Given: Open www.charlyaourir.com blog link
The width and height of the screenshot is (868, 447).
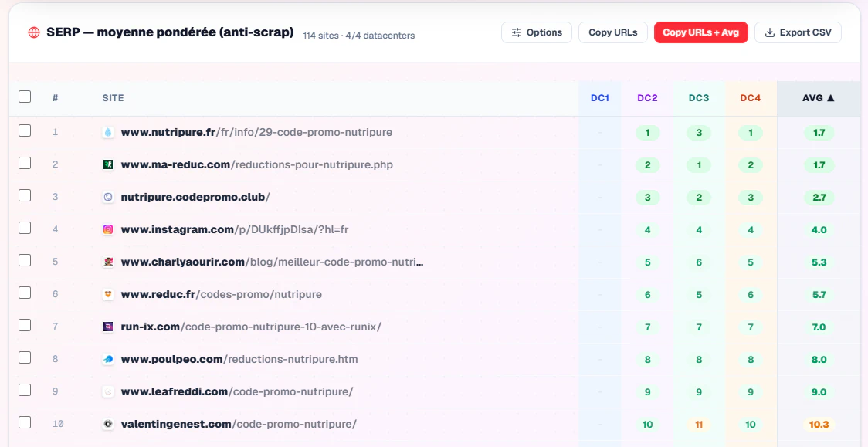Looking at the screenshot, I should point(272,262).
